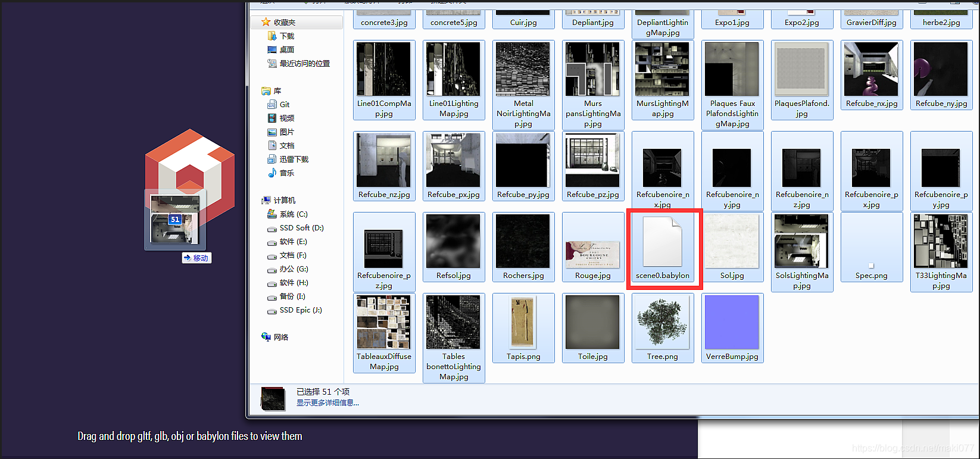
Task: Open the 网络 network node
Action: [275, 338]
